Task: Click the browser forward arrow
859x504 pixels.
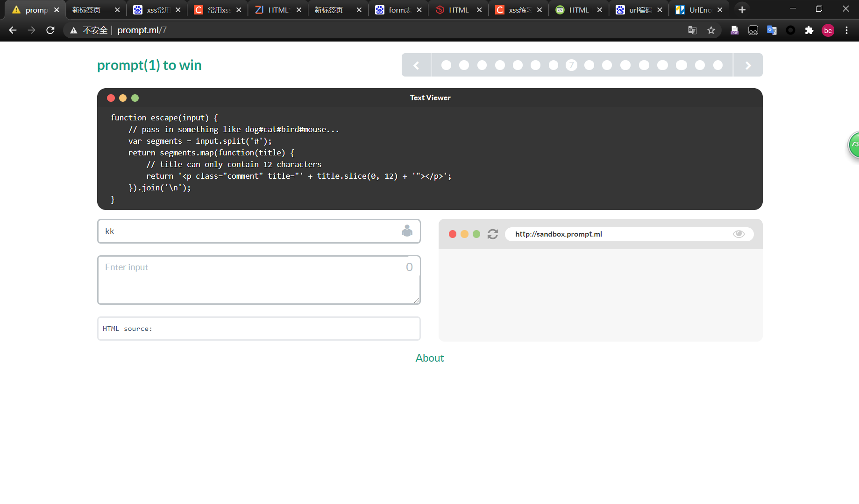Action: tap(31, 30)
